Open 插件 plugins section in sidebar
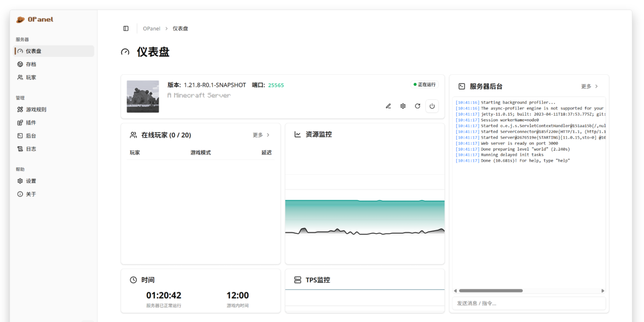Viewport: 644px width, 322px height. click(x=31, y=123)
